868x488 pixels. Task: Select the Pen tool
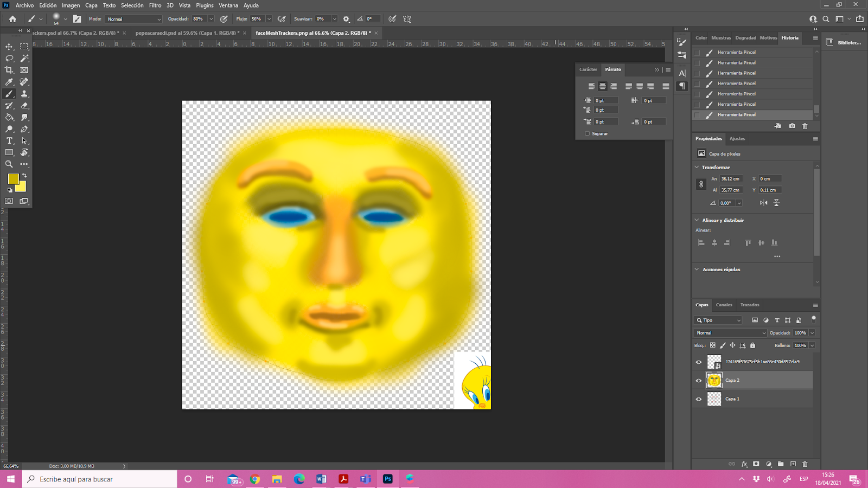(x=24, y=129)
